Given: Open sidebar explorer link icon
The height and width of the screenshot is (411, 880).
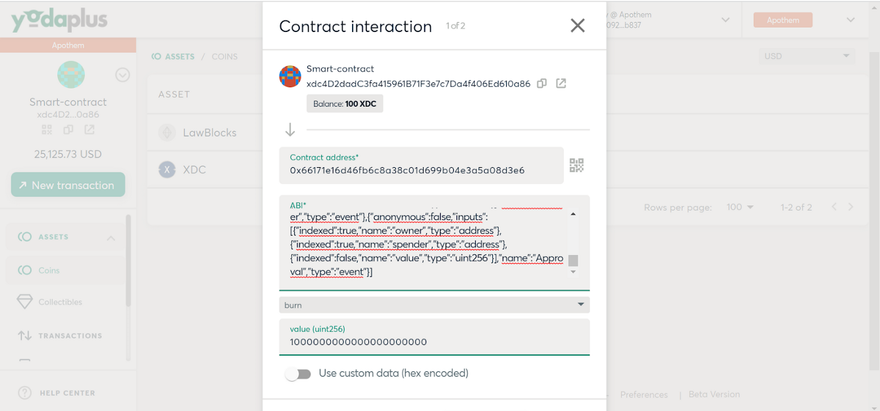Looking at the screenshot, I should click(x=90, y=130).
